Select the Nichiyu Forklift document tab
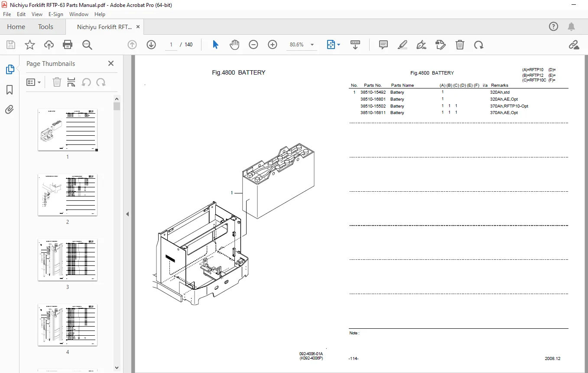 [104, 27]
